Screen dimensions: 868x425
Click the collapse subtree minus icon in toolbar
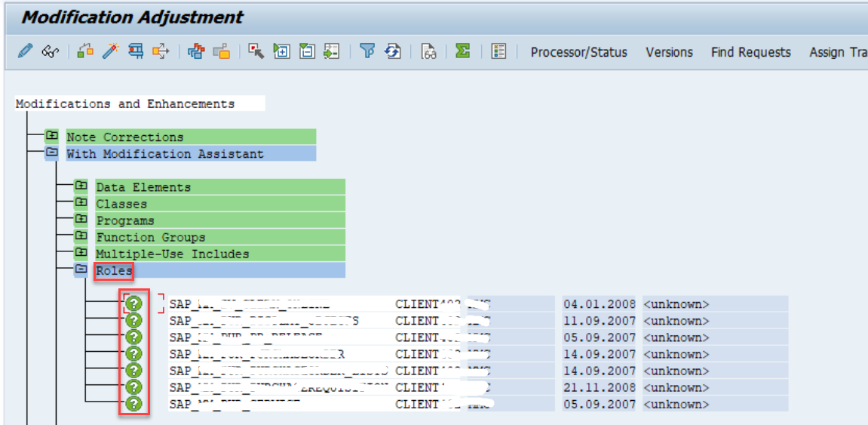pyautogui.click(x=307, y=51)
